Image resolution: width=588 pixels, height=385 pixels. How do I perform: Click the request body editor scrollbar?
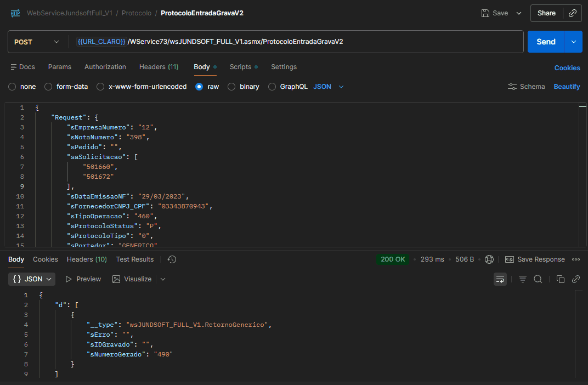coord(583,175)
